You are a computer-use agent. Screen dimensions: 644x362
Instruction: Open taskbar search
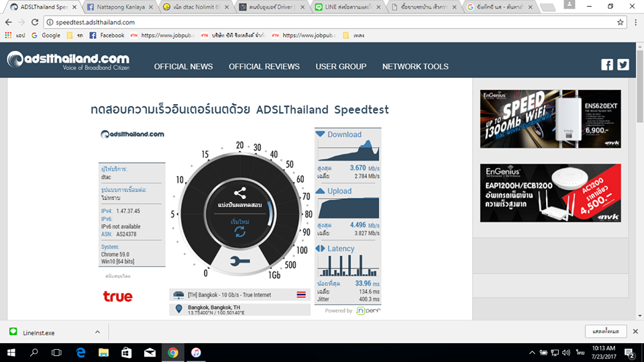tap(34, 353)
